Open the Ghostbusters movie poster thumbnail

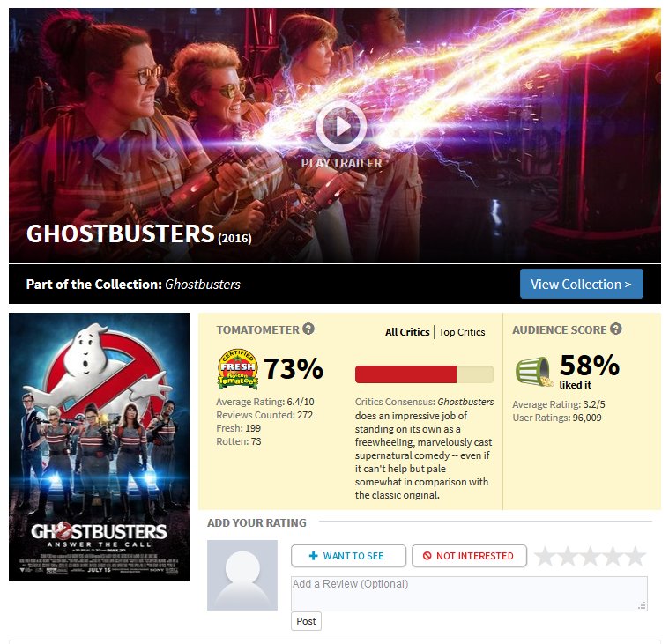pyautogui.click(x=99, y=447)
